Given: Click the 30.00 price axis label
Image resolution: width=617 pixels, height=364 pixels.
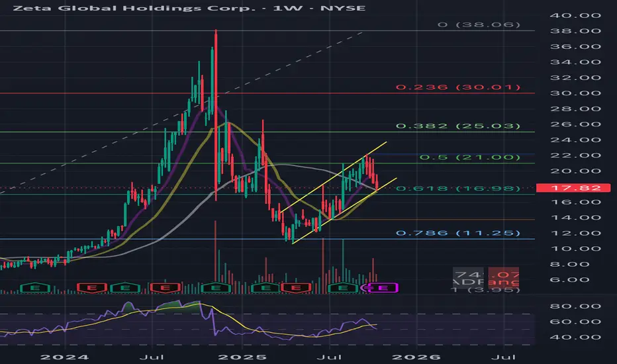Looking at the screenshot, I should point(575,93).
